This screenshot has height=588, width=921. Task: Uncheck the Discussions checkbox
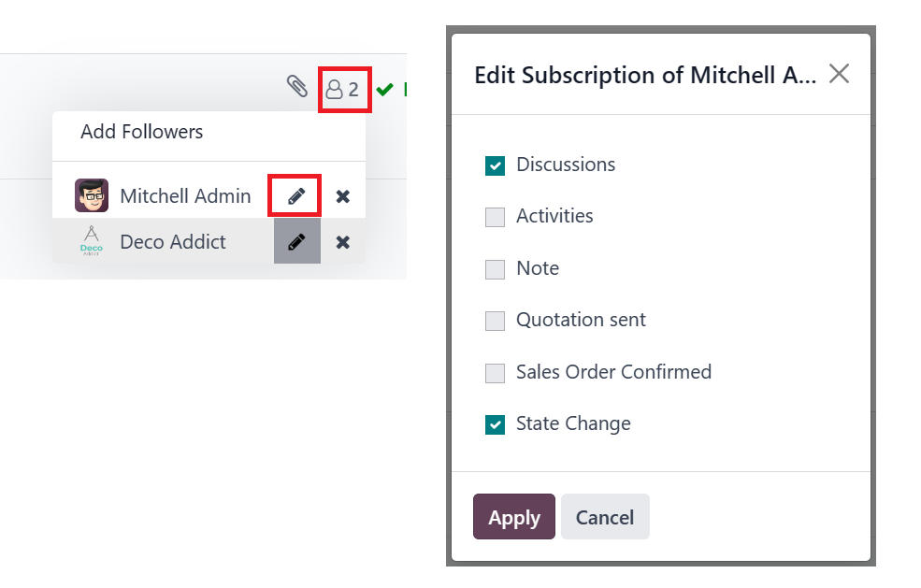click(496, 165)
